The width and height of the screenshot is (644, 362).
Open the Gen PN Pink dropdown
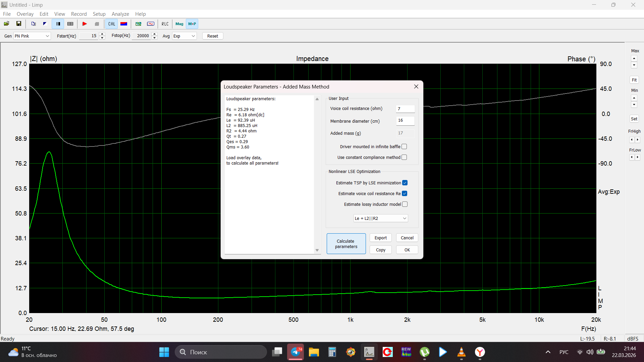tap(32, 36)
